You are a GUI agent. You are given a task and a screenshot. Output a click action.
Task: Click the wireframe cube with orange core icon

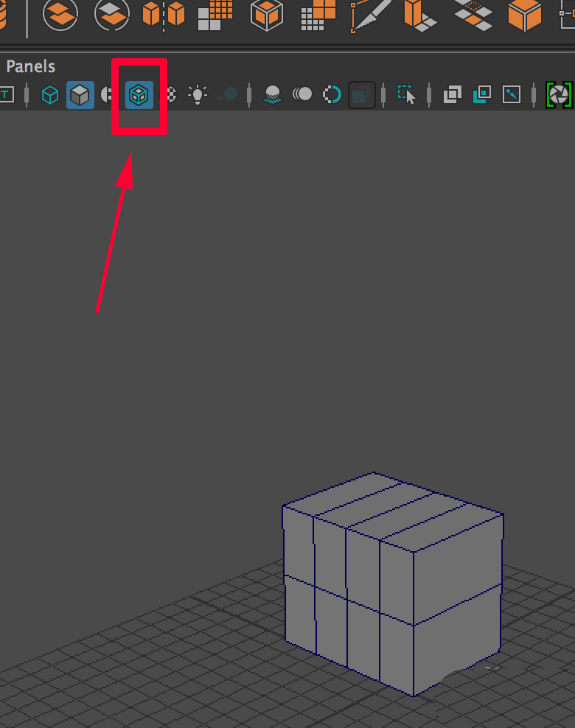click(267, 14)
